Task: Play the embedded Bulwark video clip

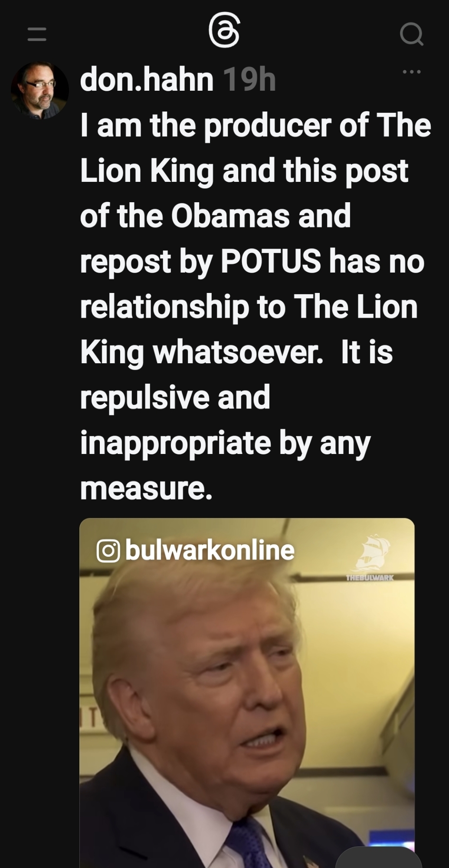Action: click(247, 693)
